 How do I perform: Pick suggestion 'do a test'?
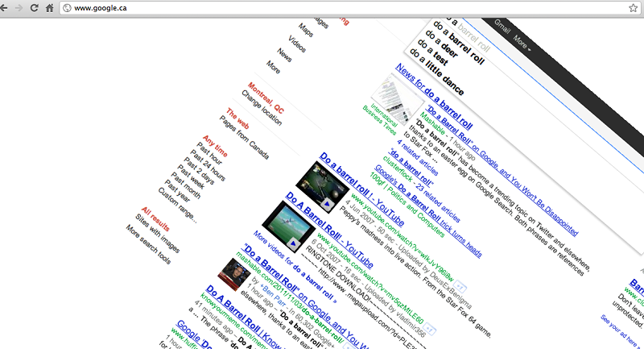(432, 52)
